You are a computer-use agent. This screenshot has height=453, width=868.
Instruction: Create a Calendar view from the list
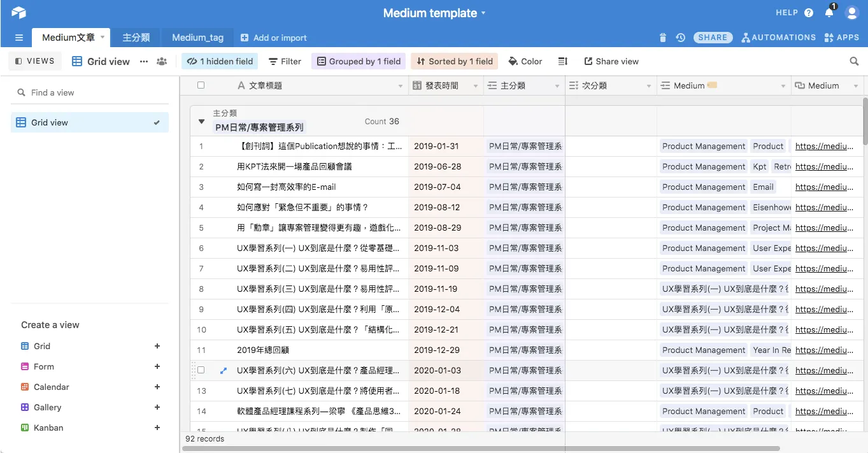point(90,387)
